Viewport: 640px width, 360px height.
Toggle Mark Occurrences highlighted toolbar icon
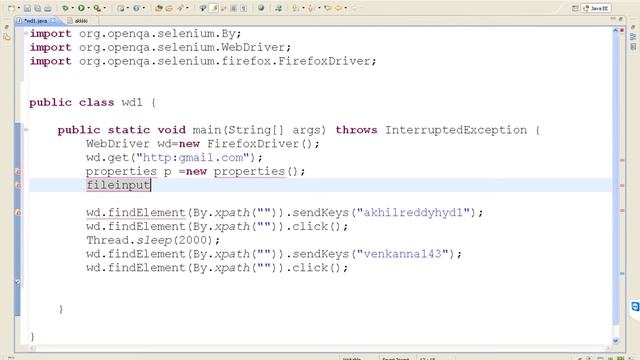(213, 8)
